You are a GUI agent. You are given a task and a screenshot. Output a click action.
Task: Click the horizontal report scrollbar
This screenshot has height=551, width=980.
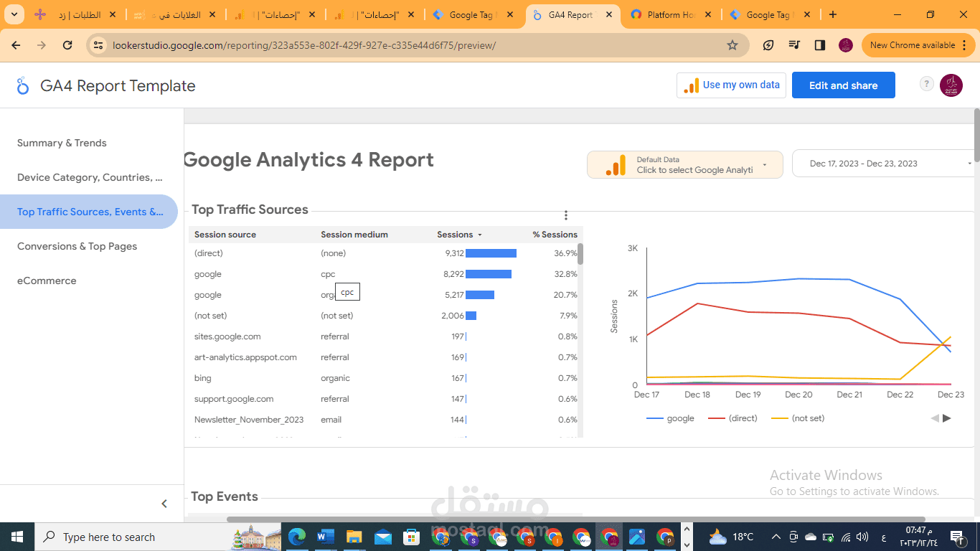pyautogui.click(x=576, y=519)
